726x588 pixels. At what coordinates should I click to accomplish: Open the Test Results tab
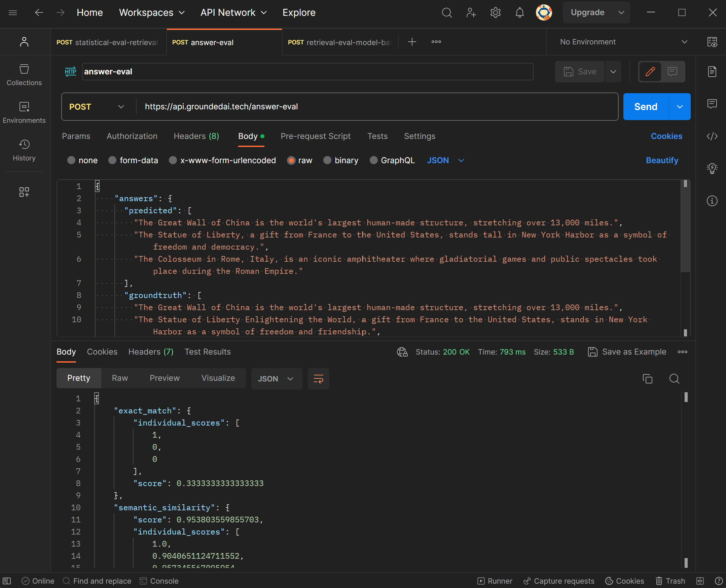tap(208, 352)
